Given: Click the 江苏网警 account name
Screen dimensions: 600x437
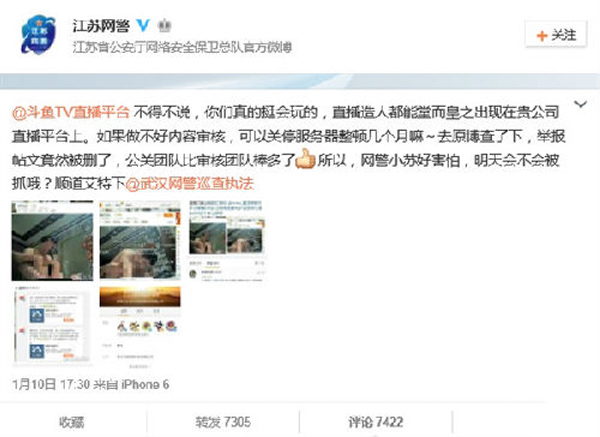Looking at the screenshot, I should coord(101,26).
